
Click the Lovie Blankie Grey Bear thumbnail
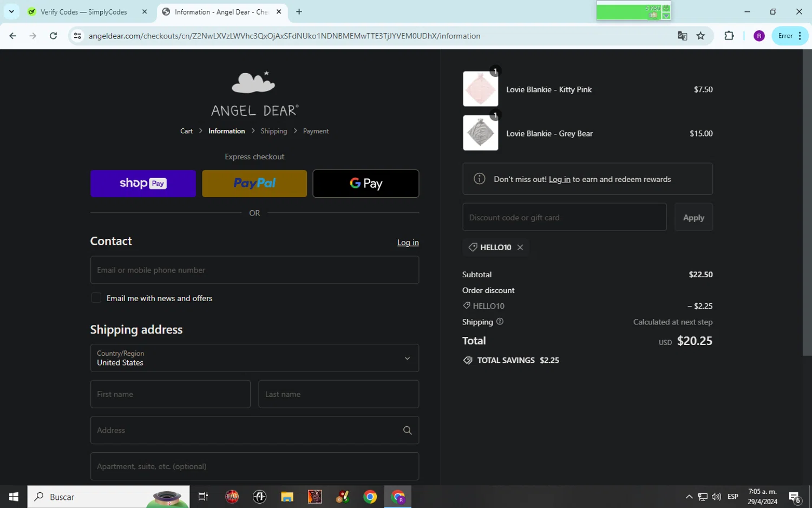[x=480, y=133]
